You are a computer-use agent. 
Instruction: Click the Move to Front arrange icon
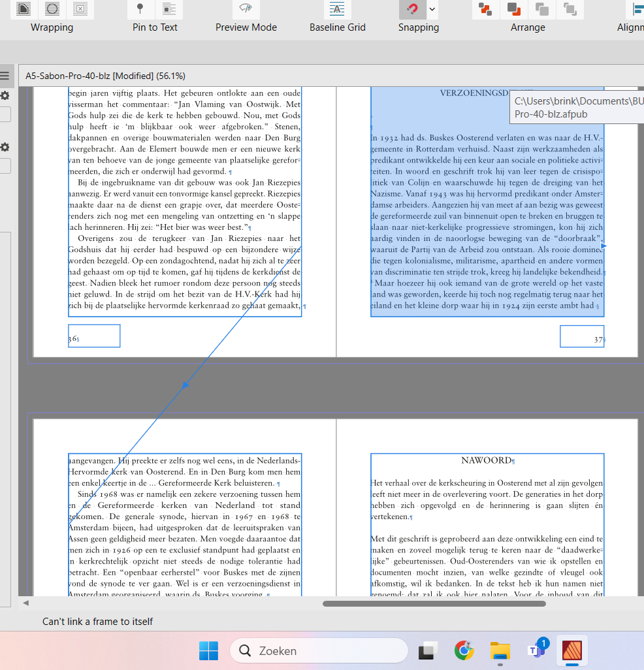coord(485,10)
